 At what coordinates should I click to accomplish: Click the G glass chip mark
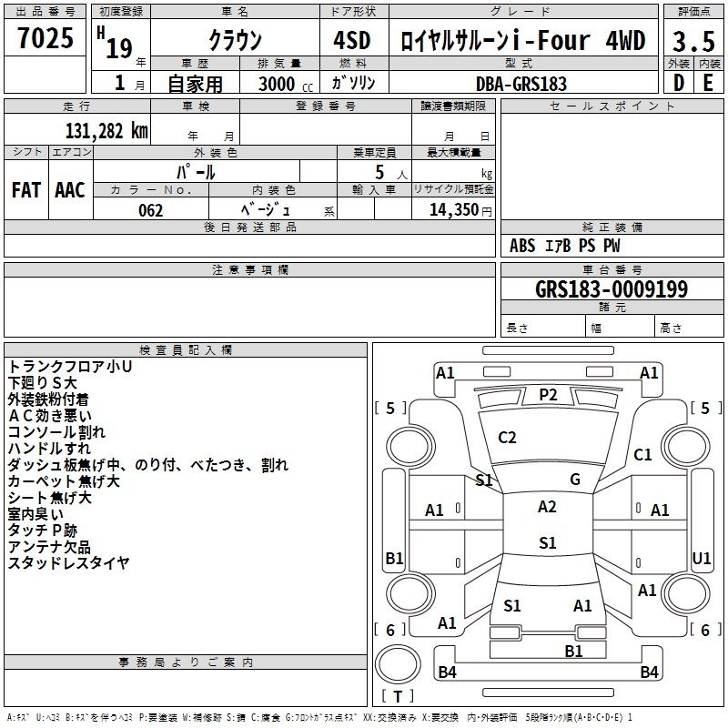[x=574, y=480]
